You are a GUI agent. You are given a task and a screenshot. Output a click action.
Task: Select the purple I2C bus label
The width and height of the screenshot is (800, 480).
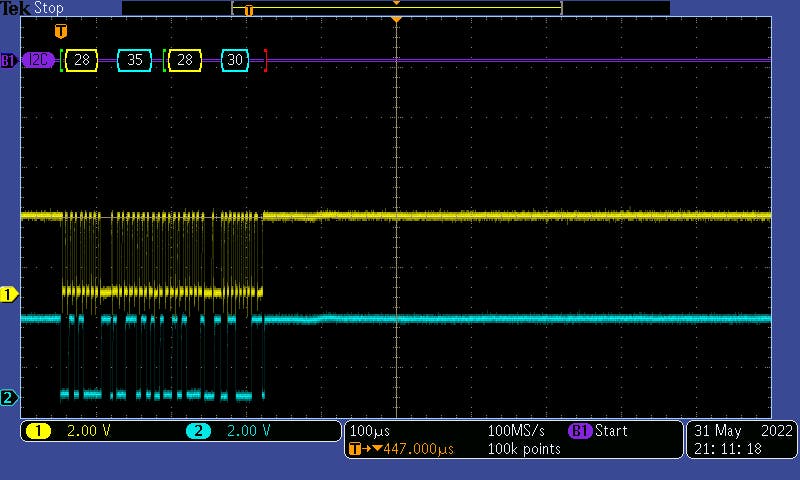click(40, 60)
